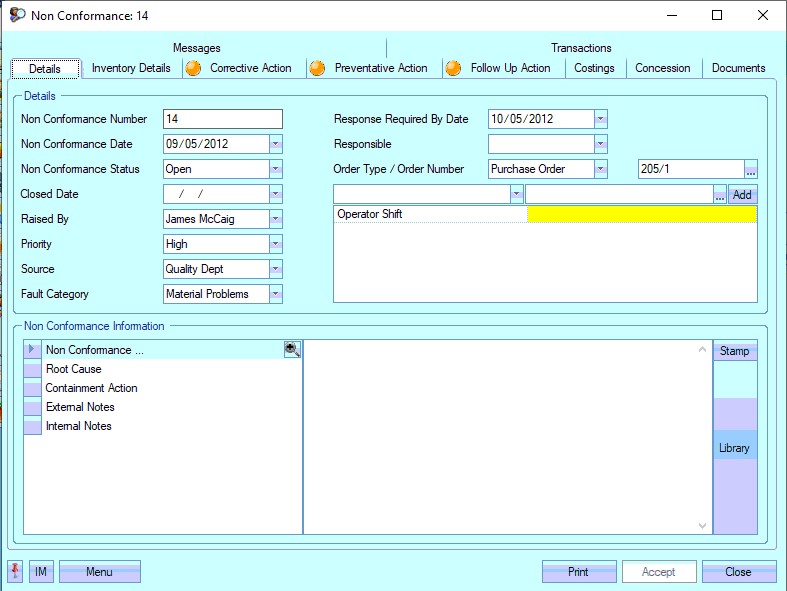Expand the Non Conformance Status dropdown
The height and width of the screenshot is (591, 787).
275,169
